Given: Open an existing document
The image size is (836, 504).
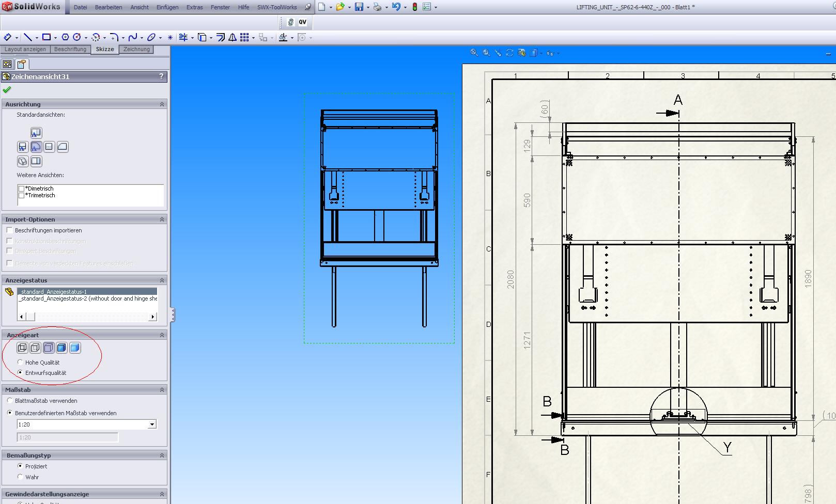Looking at the screenshot, I should [340, 7].
